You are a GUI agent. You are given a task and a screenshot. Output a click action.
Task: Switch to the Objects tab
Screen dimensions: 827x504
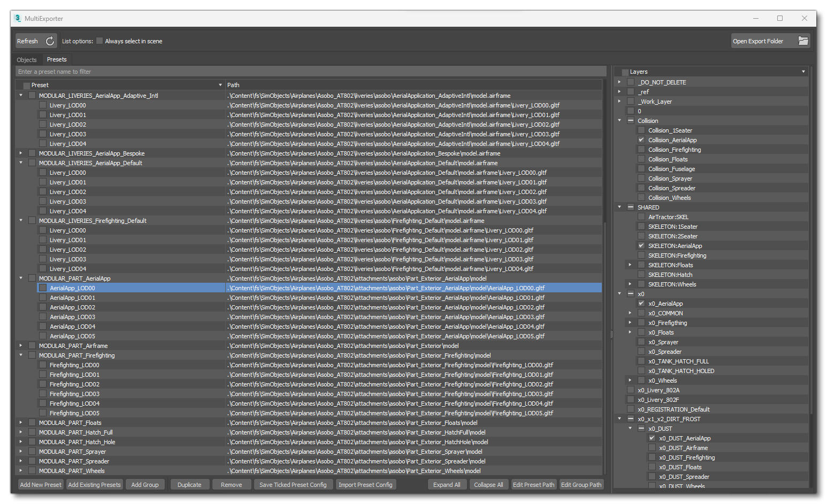click(x=27, y=59)
